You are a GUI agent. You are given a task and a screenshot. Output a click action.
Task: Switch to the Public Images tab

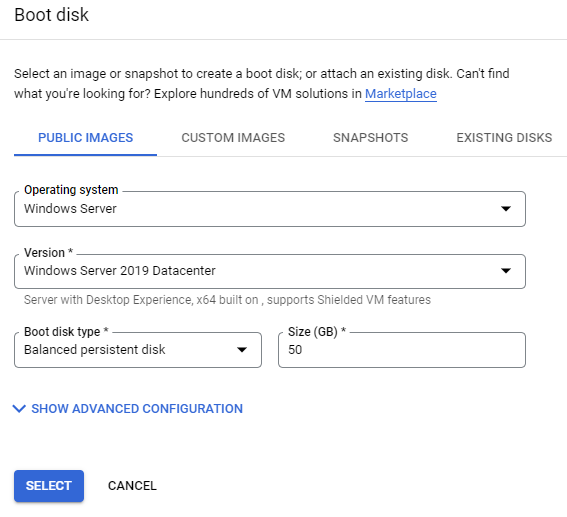click(x=85, y=138)
